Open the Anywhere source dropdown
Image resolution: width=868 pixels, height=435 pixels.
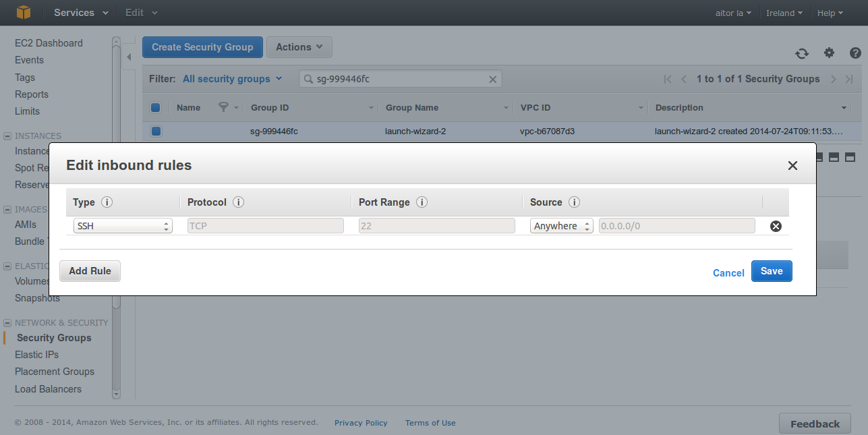click(x=561, y=226)
